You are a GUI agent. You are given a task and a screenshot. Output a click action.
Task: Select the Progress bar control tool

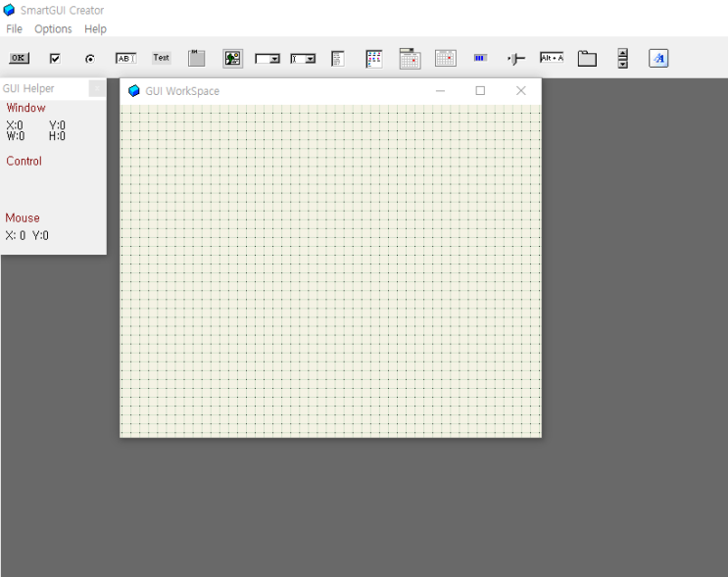[x=480, y=58]
